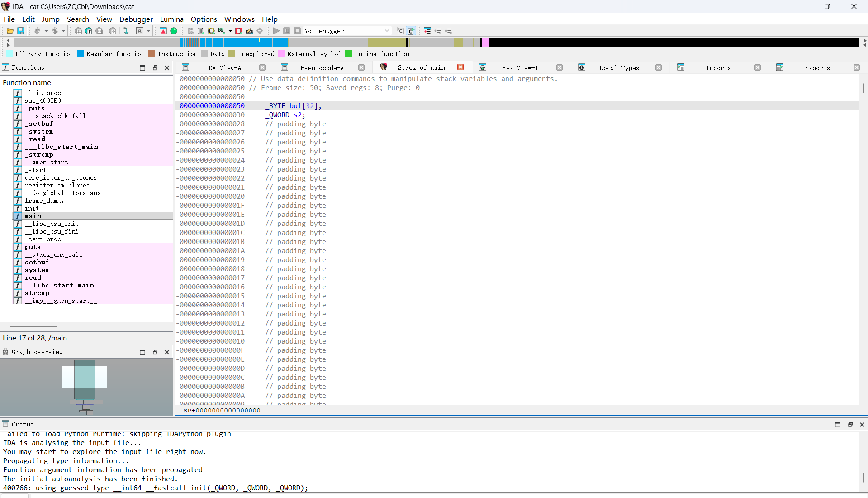Click the Save database floppy icon

pyautogui.click(x=21, y=31)
